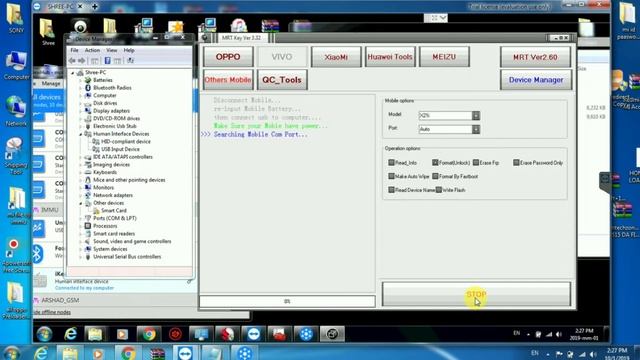Open Internet Explorer on remote session taskbar
This screenshot has height=360, width=640.
point(70,334)
